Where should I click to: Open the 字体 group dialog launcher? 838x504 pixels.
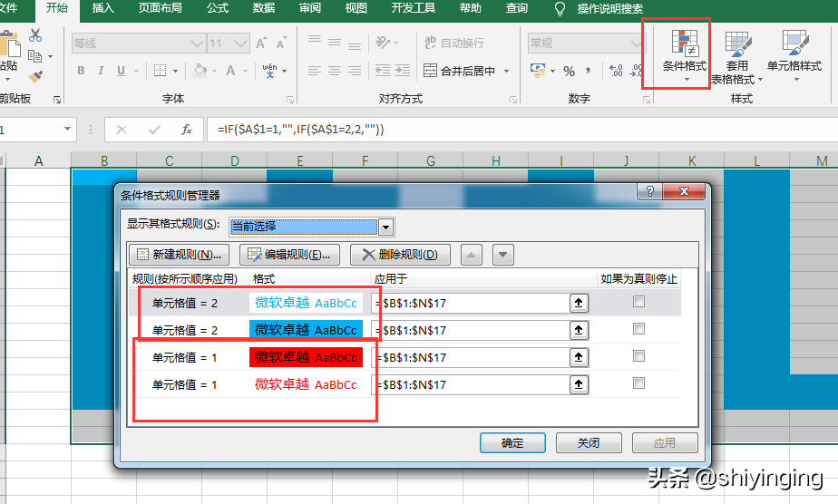[289, 100]
